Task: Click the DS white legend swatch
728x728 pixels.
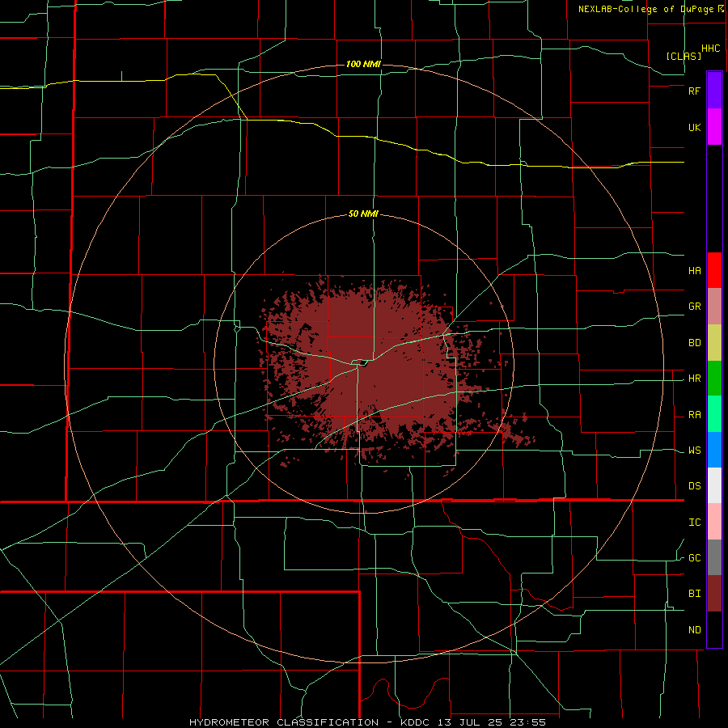Action: (714, 485)
